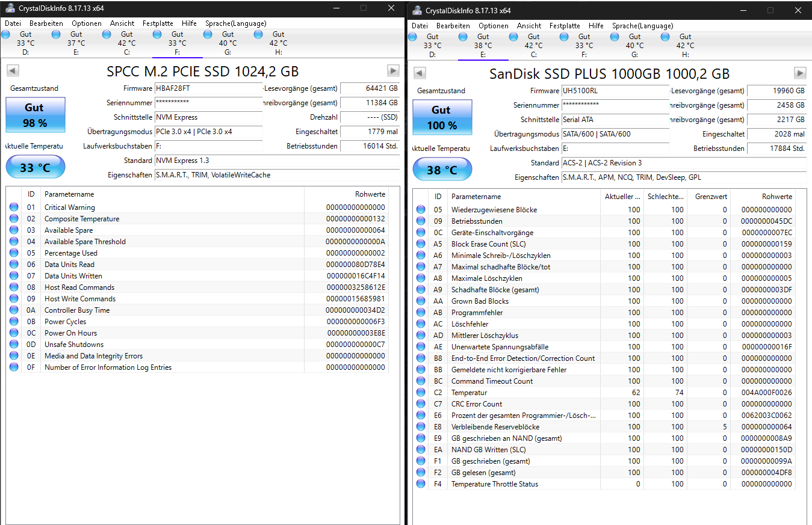
Task: Click the Betriebsstunden value 17884 Std.
Action: [x=776, y=149]
